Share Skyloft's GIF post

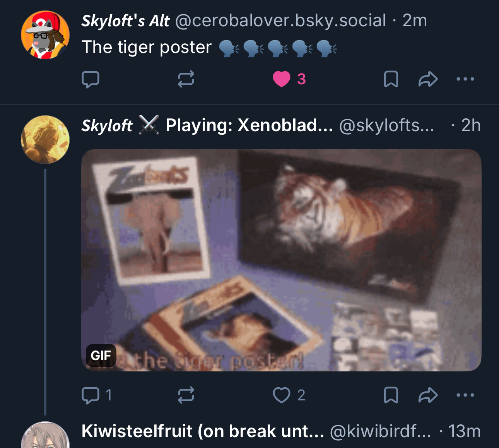pyautogui.click(x=428, y=395)
